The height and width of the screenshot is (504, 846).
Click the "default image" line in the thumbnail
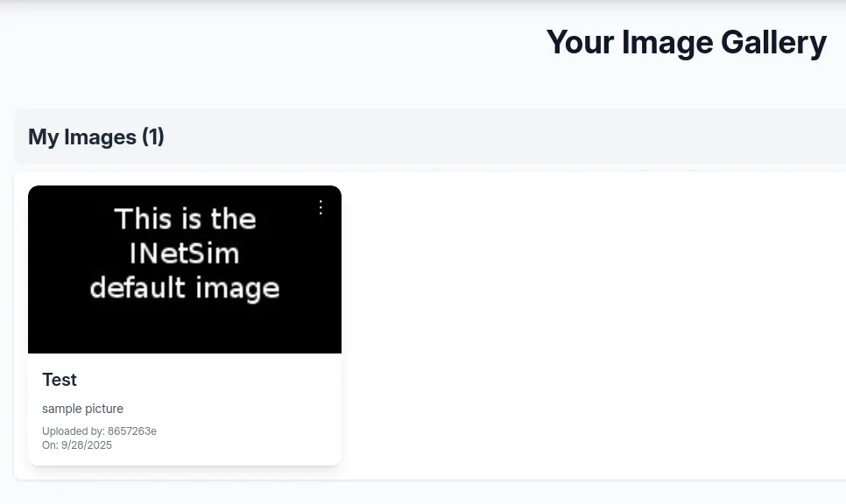coord(185,288)
